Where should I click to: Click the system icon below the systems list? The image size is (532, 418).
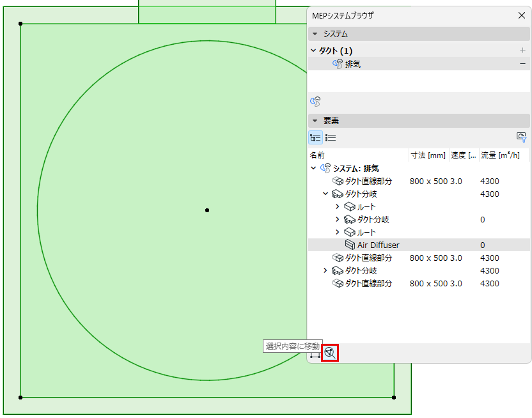(315, 102)
